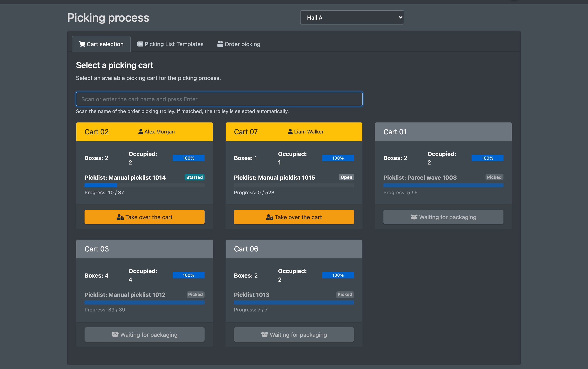Viewport: 588px width, 369px height.
Task: Click the user icon next to Alex Morgan
Action: point(141,132)
